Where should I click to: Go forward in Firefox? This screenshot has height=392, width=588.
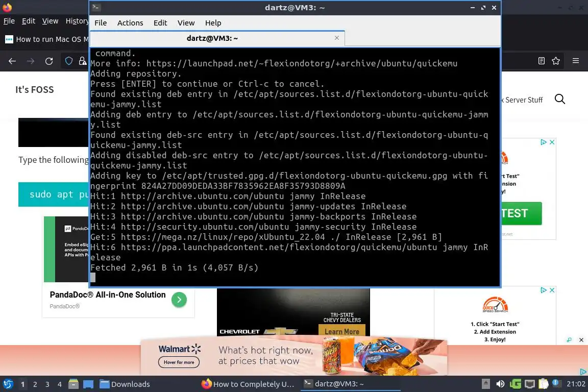click(x=31, y=61)
